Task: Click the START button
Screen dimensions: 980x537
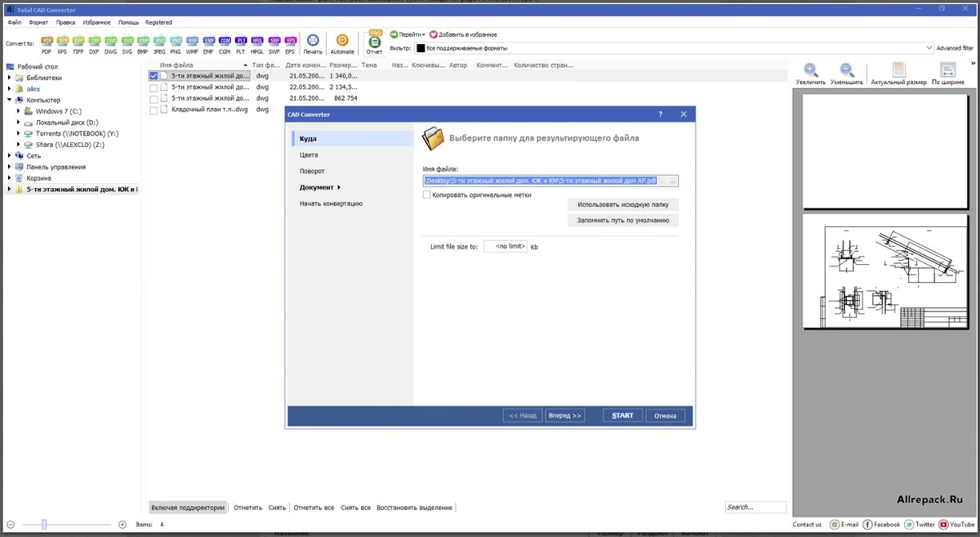Action: 622,415
